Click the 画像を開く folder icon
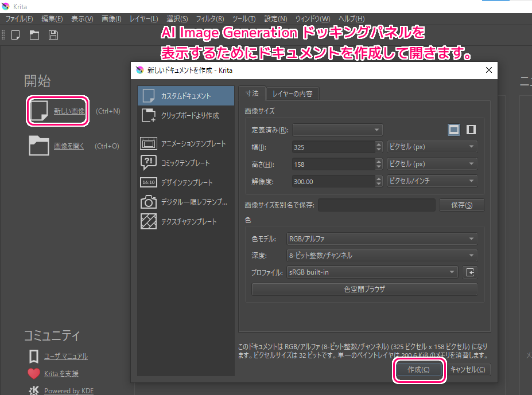The height and width of the screenshot is (395, 532). point(38,146)
